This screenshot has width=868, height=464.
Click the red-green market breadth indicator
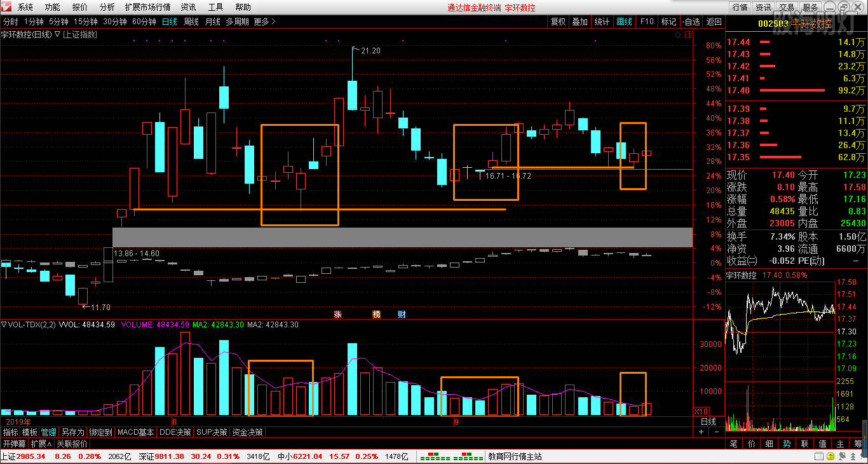[452, 456]
